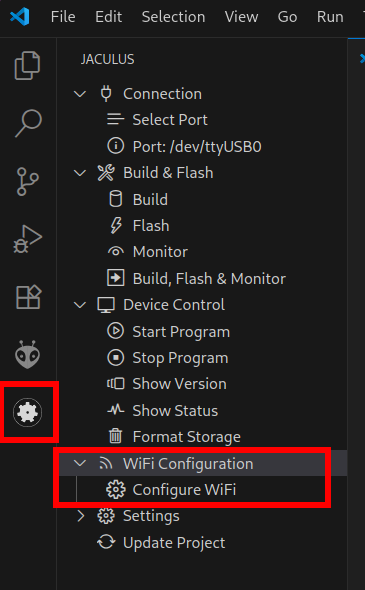Run Build, Flash & Monitor

click(x=209, y=279)
